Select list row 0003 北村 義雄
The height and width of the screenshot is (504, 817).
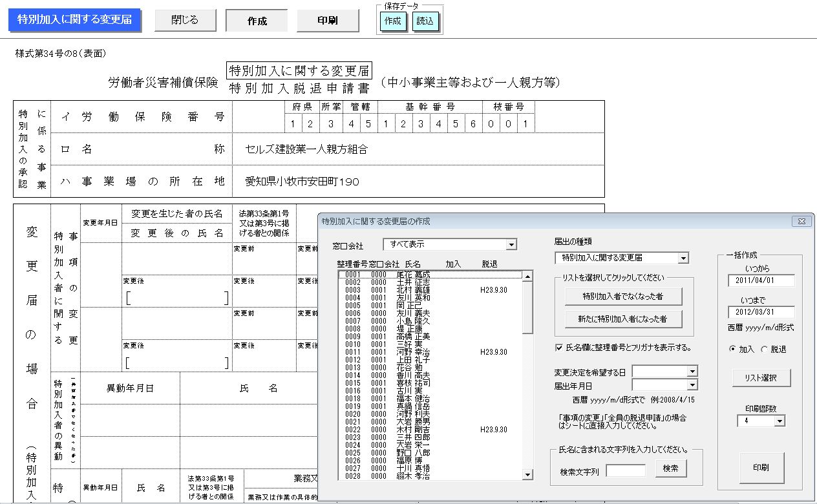coord(430,290)
